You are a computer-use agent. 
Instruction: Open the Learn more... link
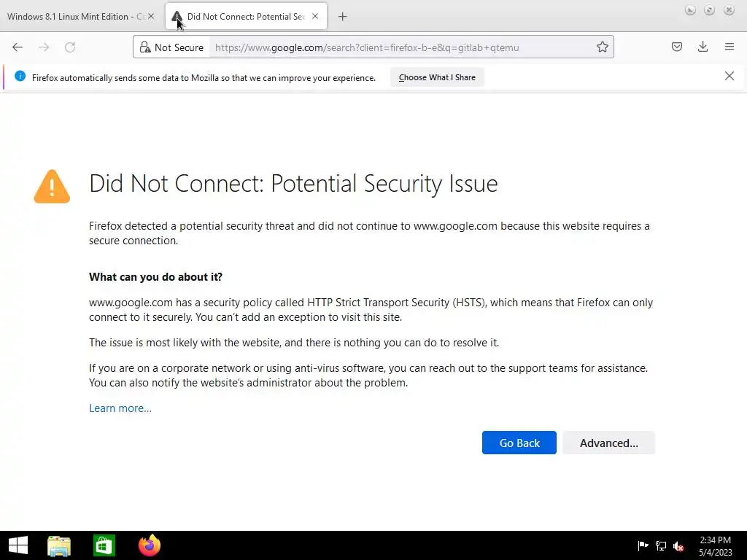point(120,408)
